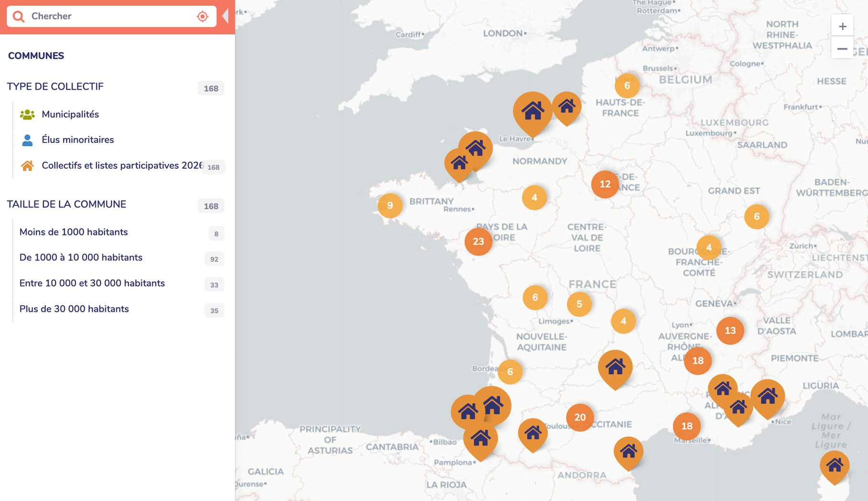The image size is (868, 501).
Task: Filter by Élus minoritaires
Action: click(77, 140)
